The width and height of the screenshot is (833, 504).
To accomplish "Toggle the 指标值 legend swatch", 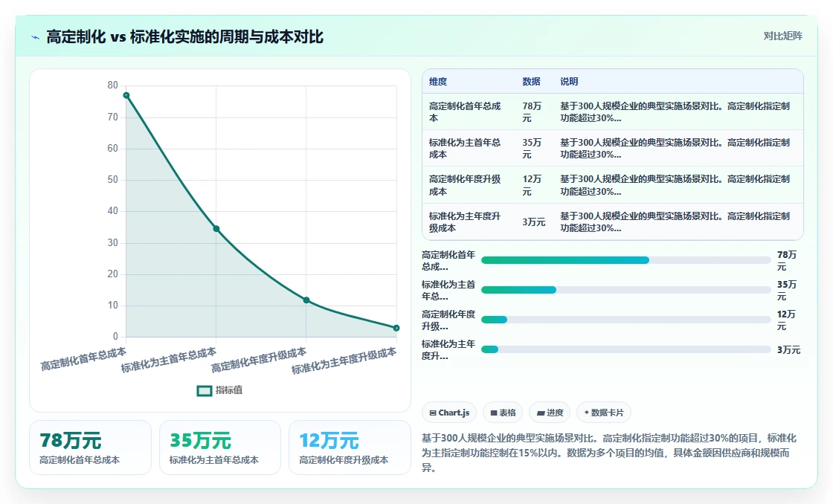I will point(205,390).
